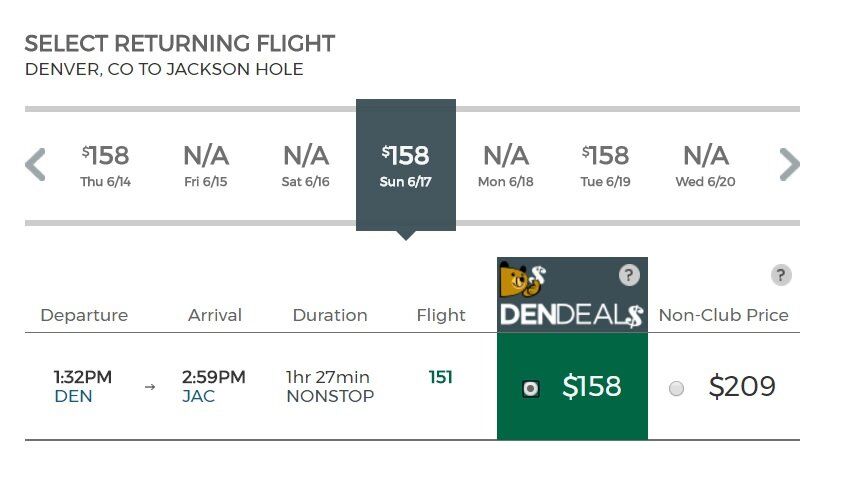The height and width of the screenshot is (482, 842).
Task: Show later dates with right chevron arrow
Action: pos(789,164)
